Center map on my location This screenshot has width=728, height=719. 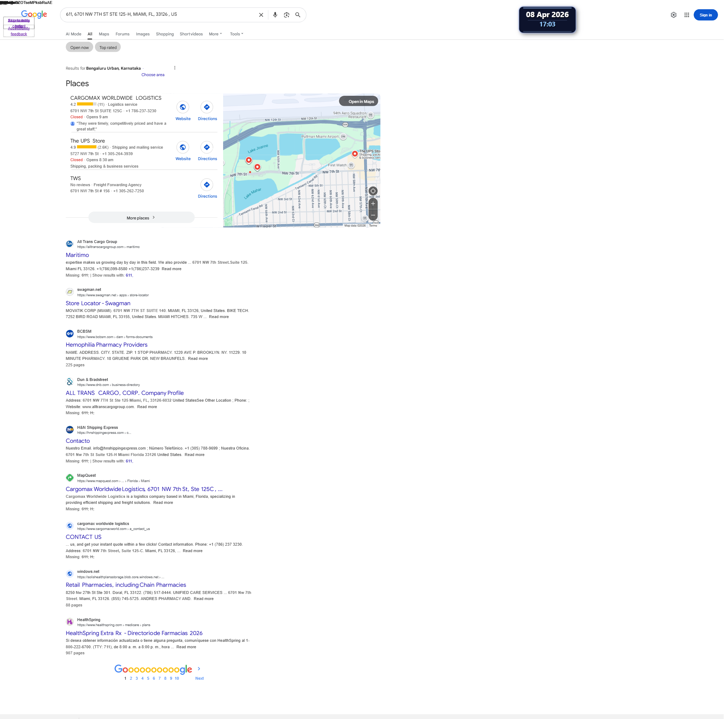373,191
